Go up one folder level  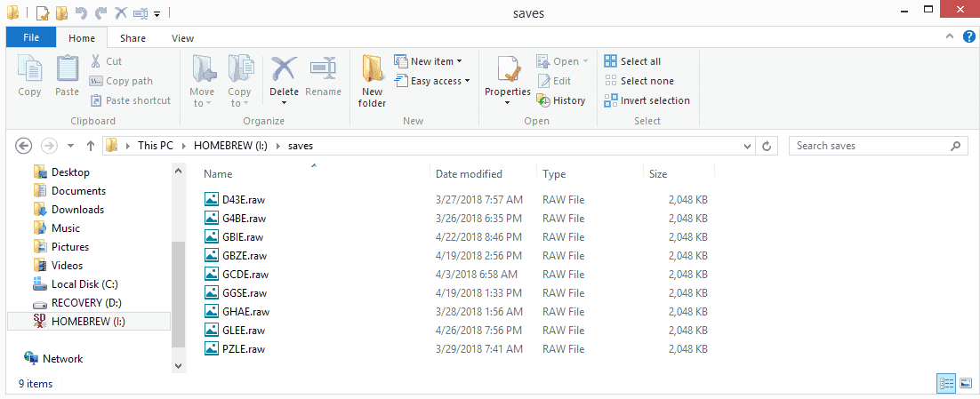(x=91, y=146)
